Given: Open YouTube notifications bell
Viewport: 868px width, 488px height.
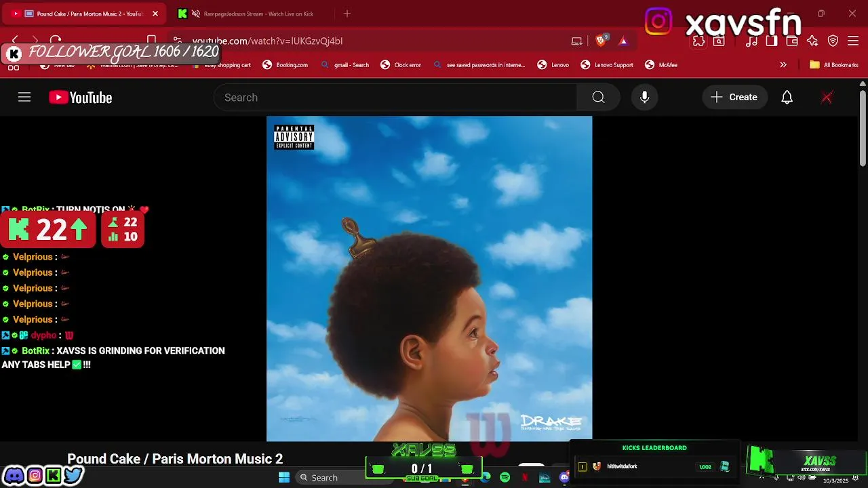Looking at the screenshot, I should click(787, 98).
